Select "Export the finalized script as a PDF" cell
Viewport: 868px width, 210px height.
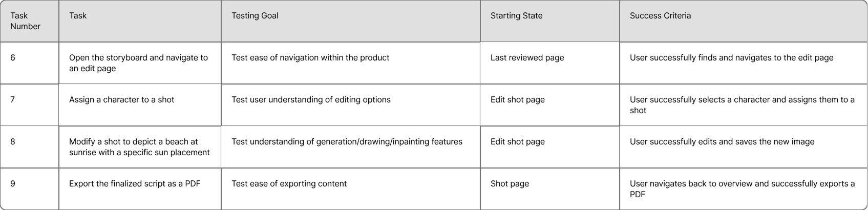135,184
